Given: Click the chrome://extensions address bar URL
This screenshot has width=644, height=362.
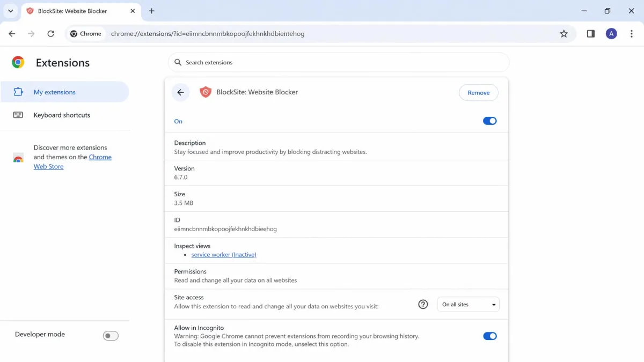Looking at the screenshot, I should 208,34.
